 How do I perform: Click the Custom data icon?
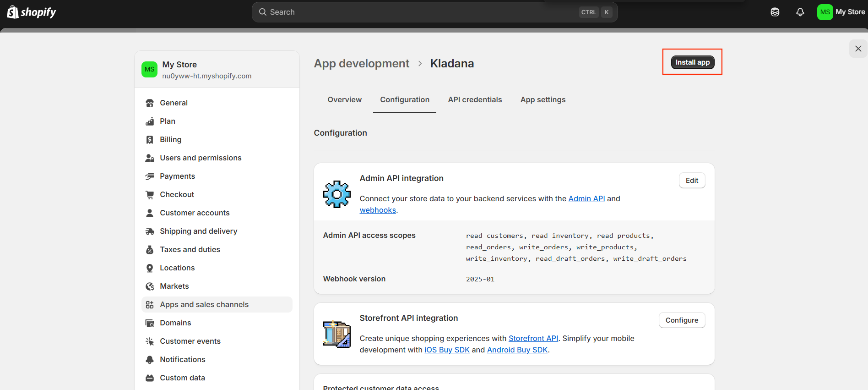tap(150, 378)
